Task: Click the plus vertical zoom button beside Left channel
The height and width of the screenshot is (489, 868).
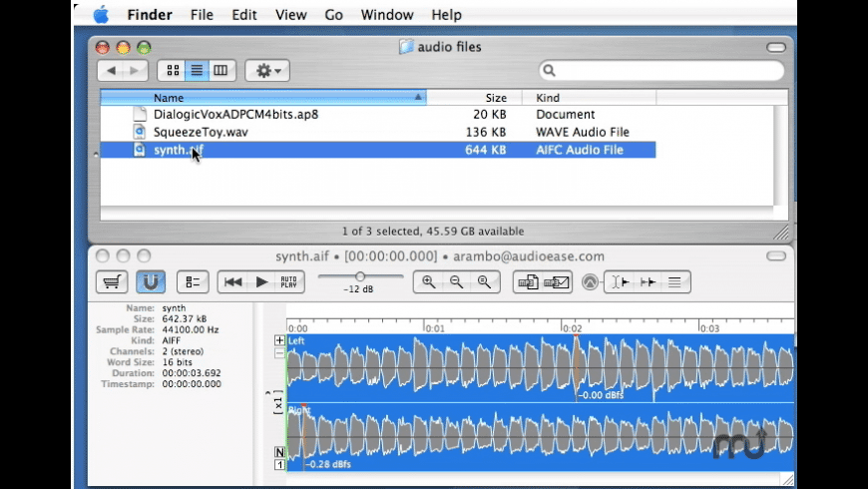Action: coord(279,340)
